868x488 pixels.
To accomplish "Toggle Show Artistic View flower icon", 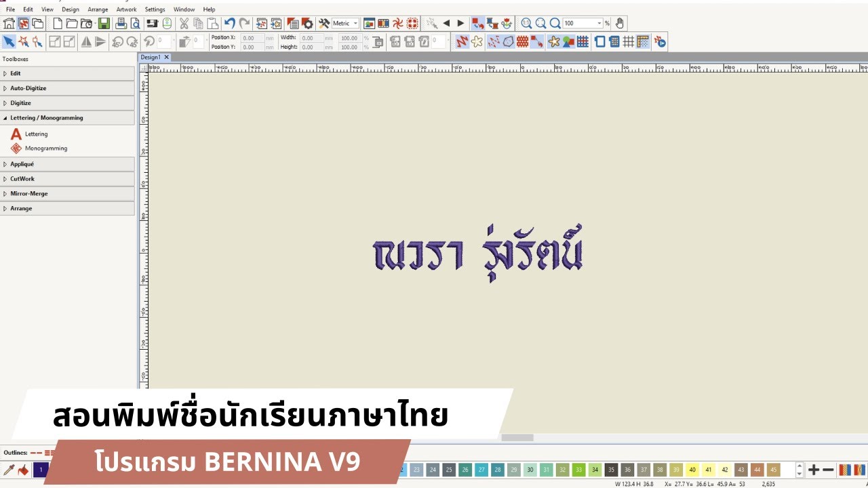I will (477, 41).
